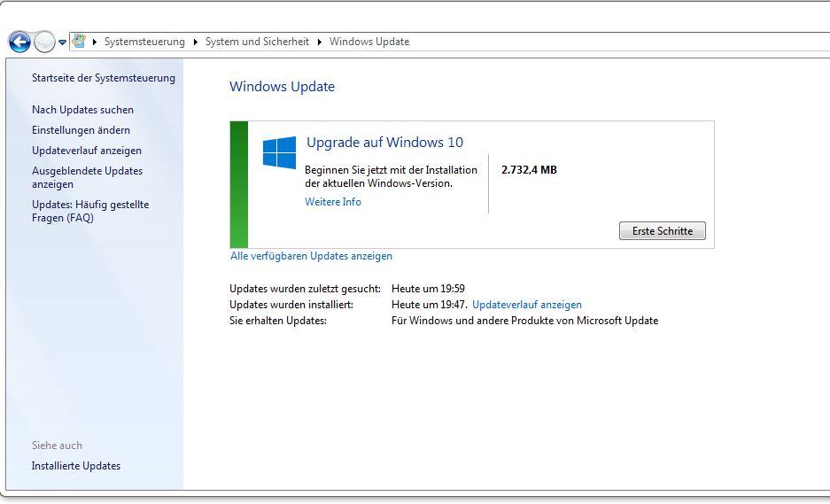Open the recent pages dropdown arrow
The image size is (830, 504).
click(63, 43)
